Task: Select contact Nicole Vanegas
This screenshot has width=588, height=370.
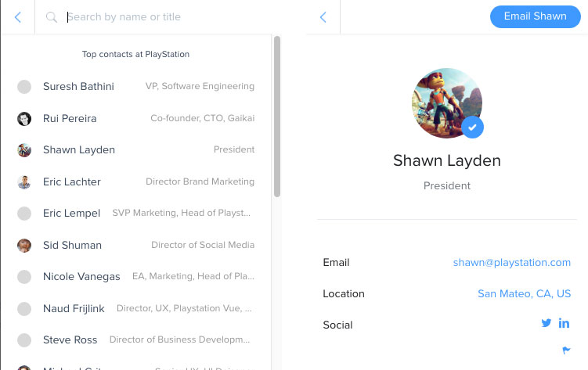Action: (135, 276)
